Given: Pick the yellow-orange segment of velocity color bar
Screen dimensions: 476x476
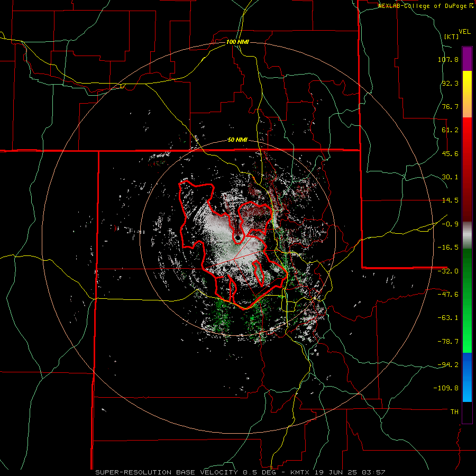Looking at the screenshot, I should [467, 94].
